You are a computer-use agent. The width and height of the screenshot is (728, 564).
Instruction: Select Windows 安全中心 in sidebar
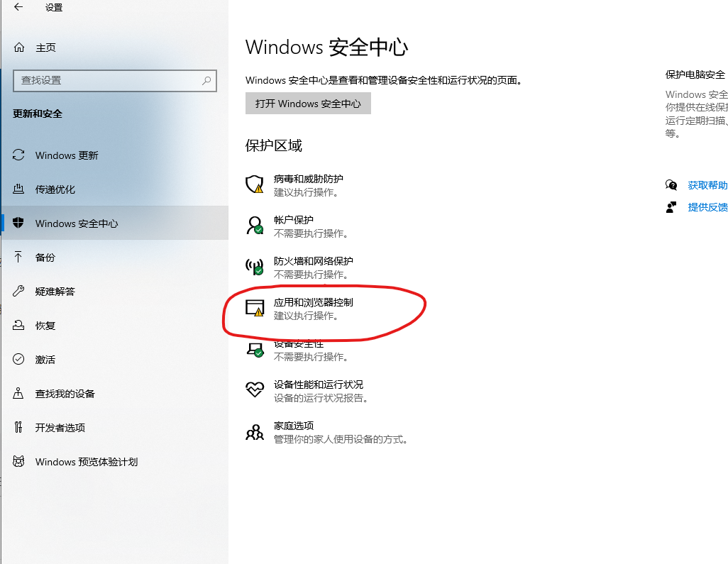[x=115, y=223]
